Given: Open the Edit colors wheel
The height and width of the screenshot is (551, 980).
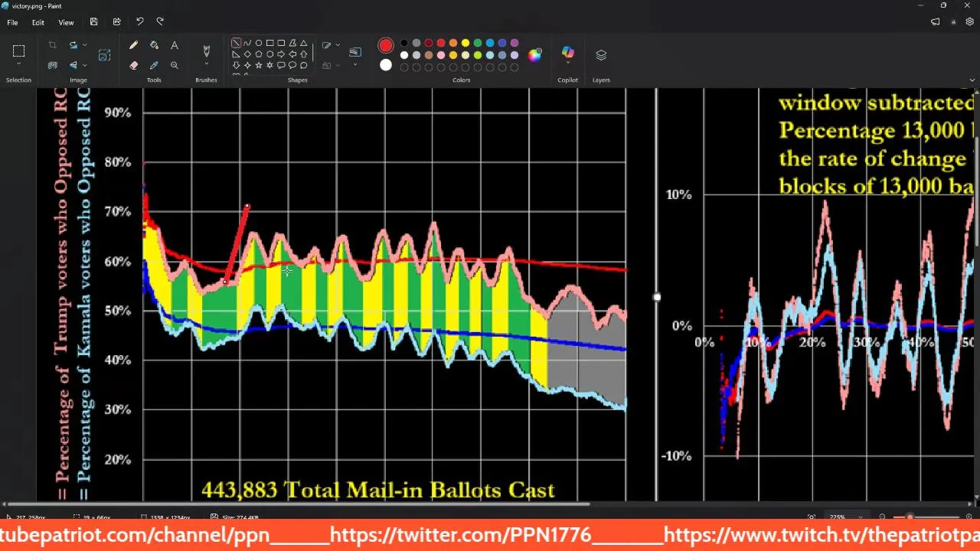Looking at the screenshot, I should tap(535, 54).
